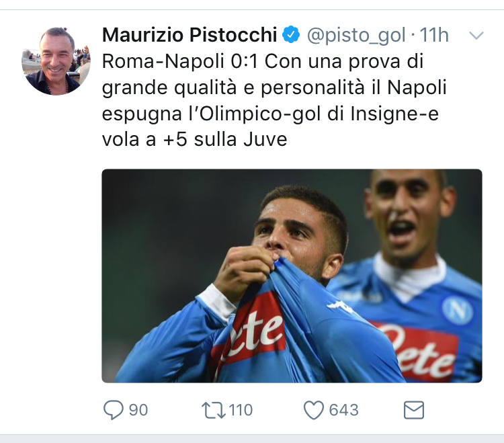Open the author's round profile avatar

56,61
